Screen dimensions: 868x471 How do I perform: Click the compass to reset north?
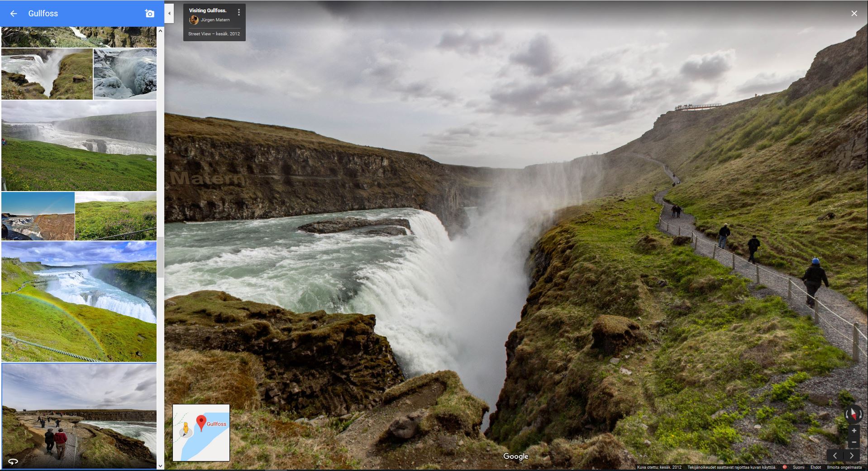click(853, 414)
